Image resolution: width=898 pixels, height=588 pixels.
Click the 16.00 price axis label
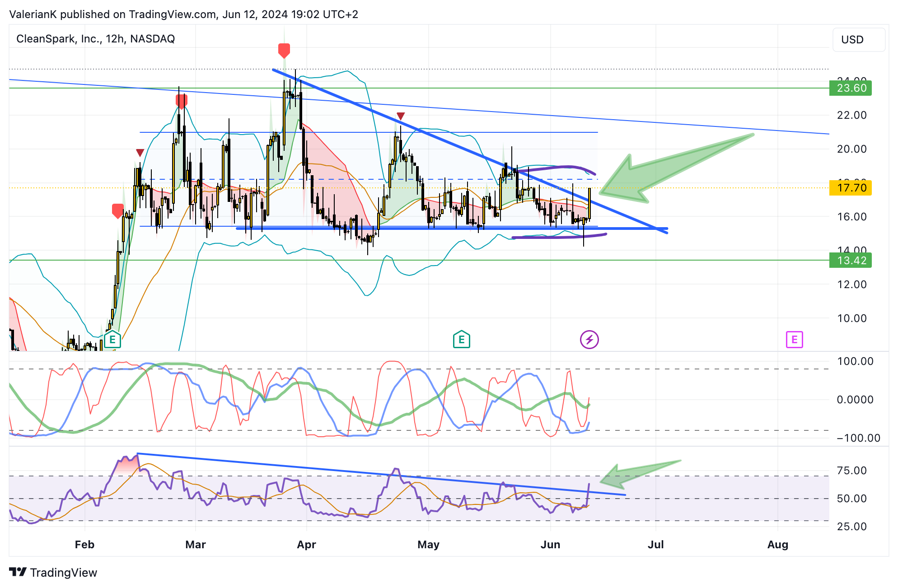pyautogui.click(x=852, y=217)
